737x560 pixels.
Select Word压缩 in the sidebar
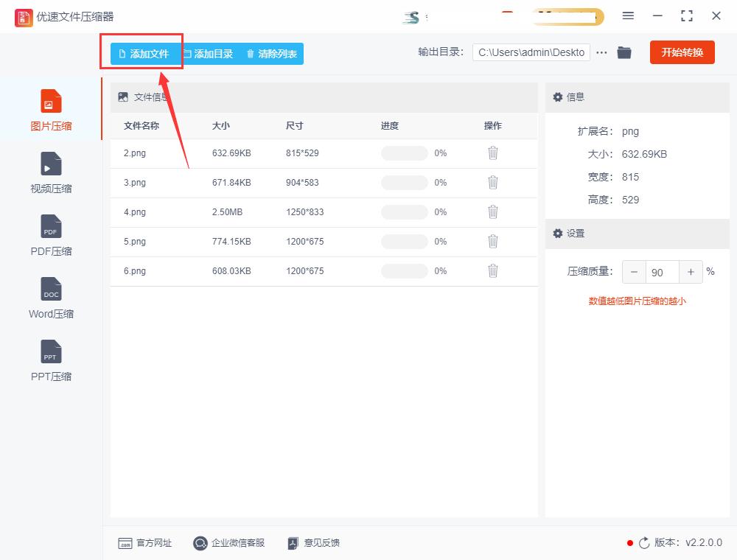50,298
